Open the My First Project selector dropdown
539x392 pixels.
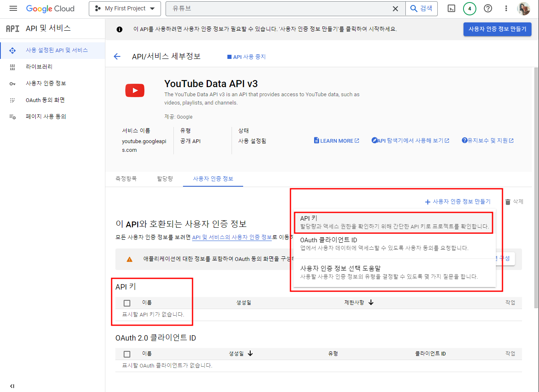click(x=125, y=8)
